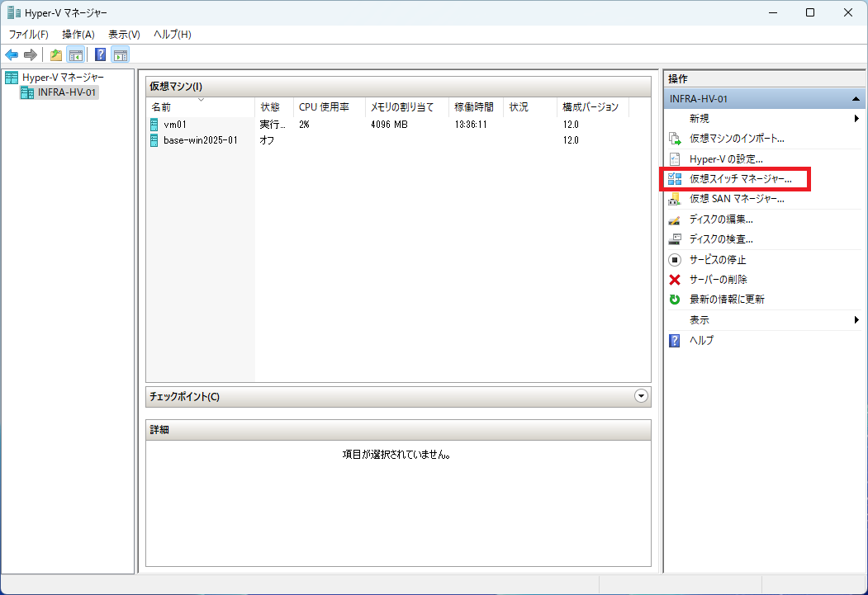Click the 仮想スイッチ マネージャー icon
868x595 pixels.
(x=674, y=178)
